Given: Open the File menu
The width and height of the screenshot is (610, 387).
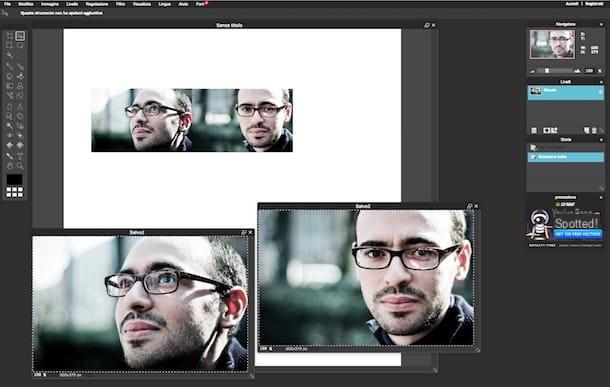Looking at the screenshot, I should (x=7, y=4).
